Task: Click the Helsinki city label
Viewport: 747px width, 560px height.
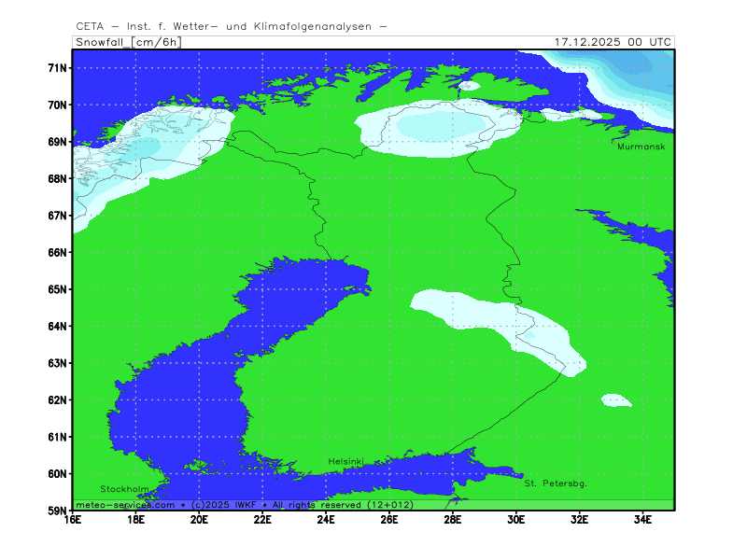Action: tap(345, 462)
